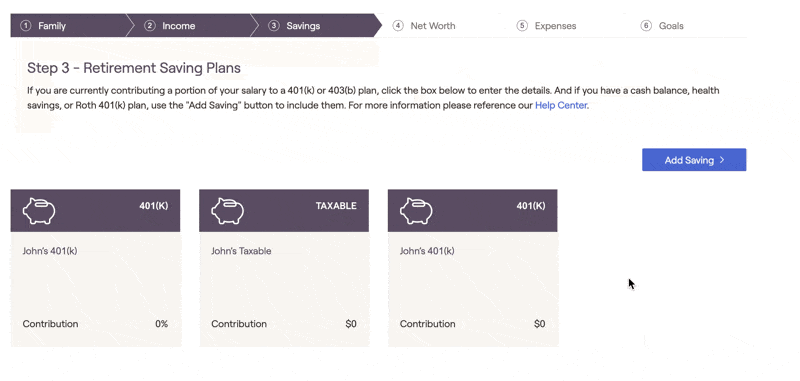Click the step 2 circle number icon
800x381 pixels.
pyautogui.click(x=149, y=26)
